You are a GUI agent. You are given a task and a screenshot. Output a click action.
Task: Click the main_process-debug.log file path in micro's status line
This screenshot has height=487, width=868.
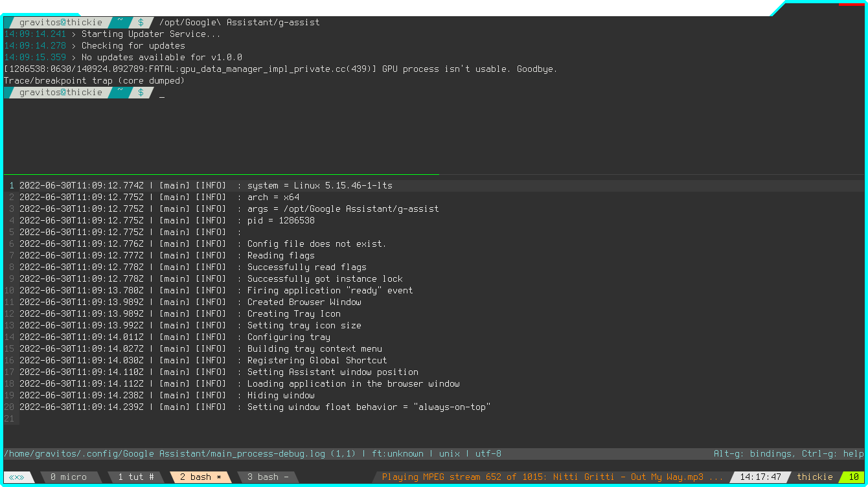click(x=165, y=454)
